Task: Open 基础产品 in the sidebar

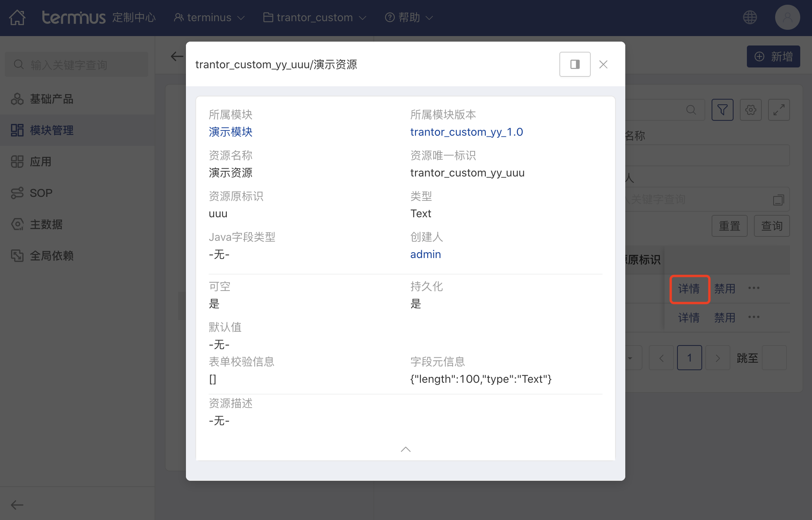Action: [77, 99]
